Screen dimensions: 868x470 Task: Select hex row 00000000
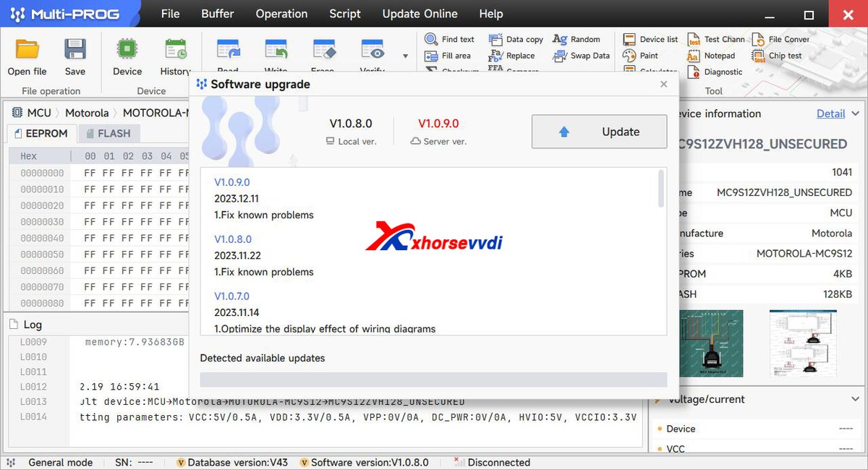(x=42, y=173)
